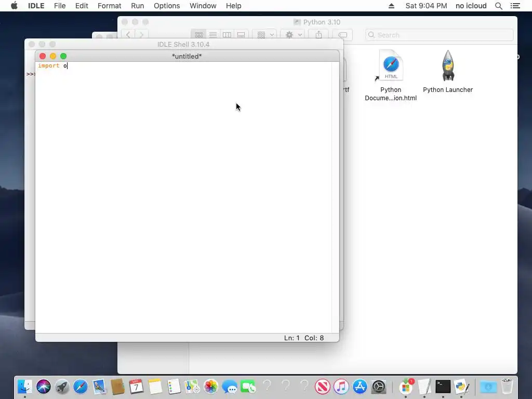532x399 pixels.
Task: Select Python Documentation.html file in Finder
Action: point(391,66)
